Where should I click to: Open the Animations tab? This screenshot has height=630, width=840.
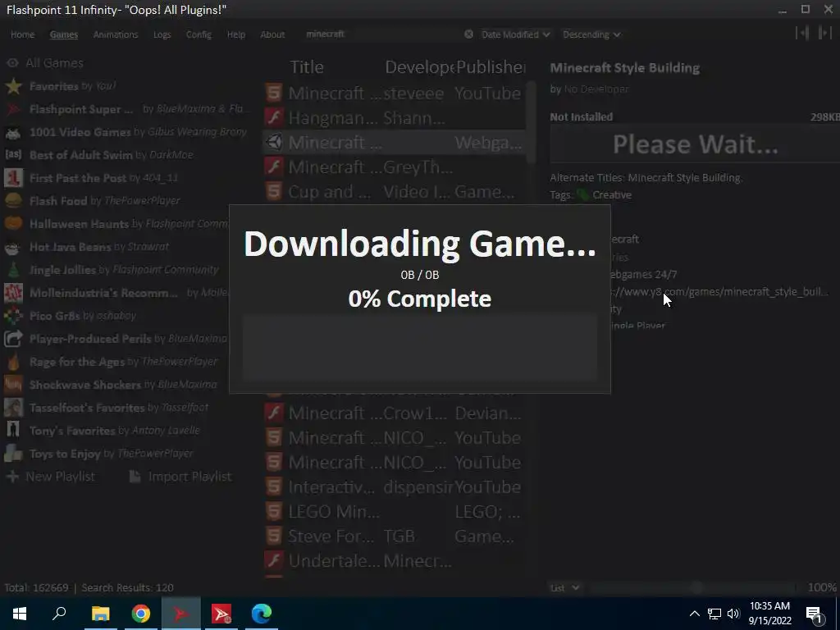tap(115, 34)
